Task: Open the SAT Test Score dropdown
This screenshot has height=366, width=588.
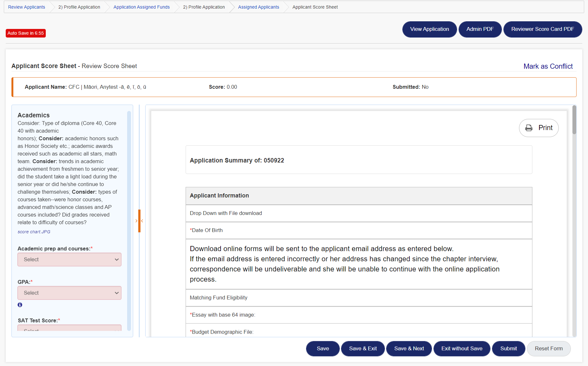Action: [69, 330]
